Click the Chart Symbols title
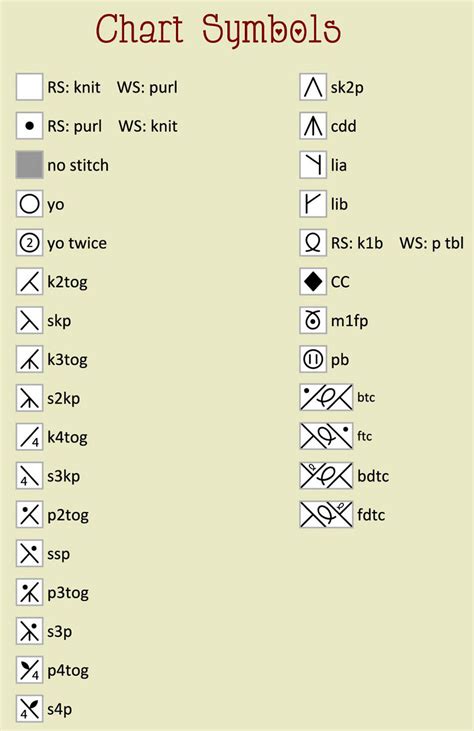This screenshot has width=474, height=731. [x=218, y=30]
